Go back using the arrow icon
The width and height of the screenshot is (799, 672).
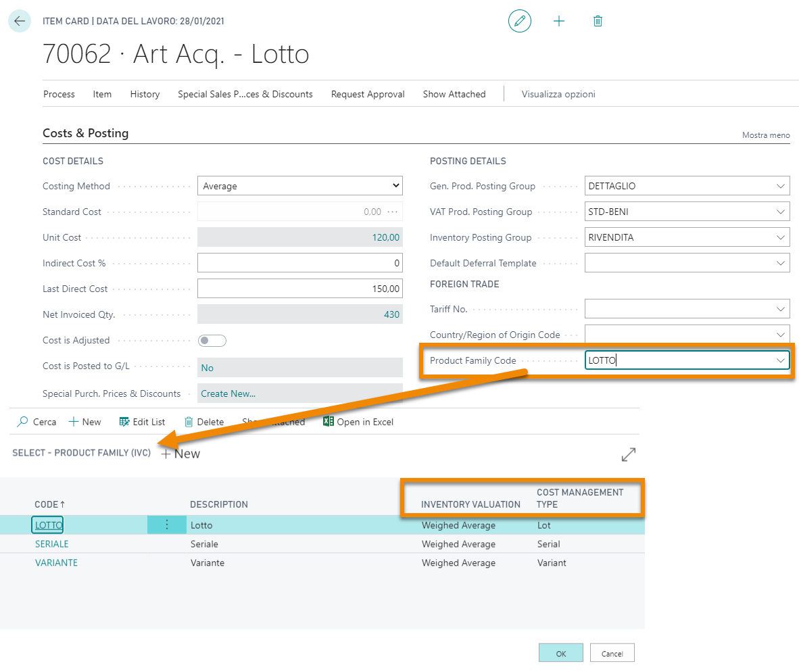(20, 21)
